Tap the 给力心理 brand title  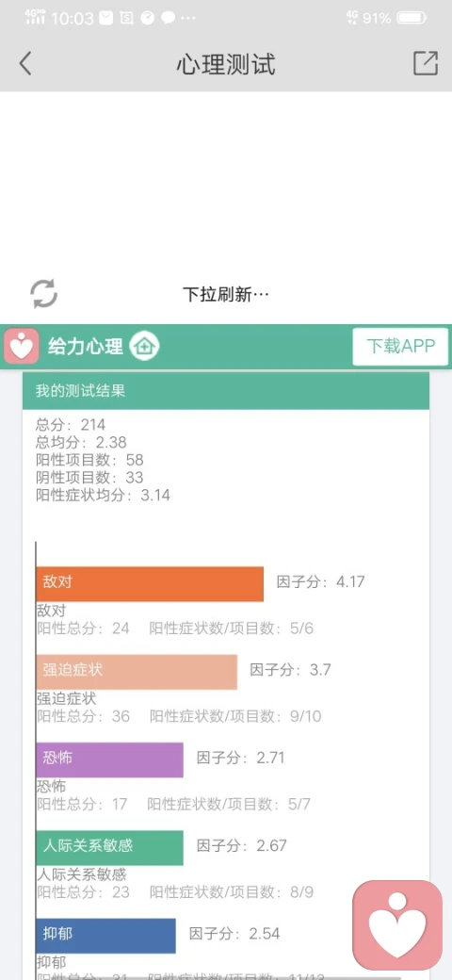point(86,346)
